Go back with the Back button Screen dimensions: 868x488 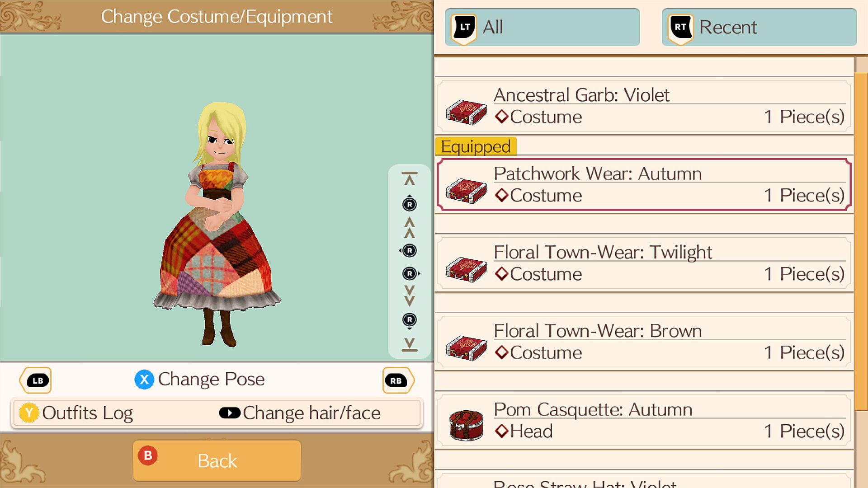217,460
